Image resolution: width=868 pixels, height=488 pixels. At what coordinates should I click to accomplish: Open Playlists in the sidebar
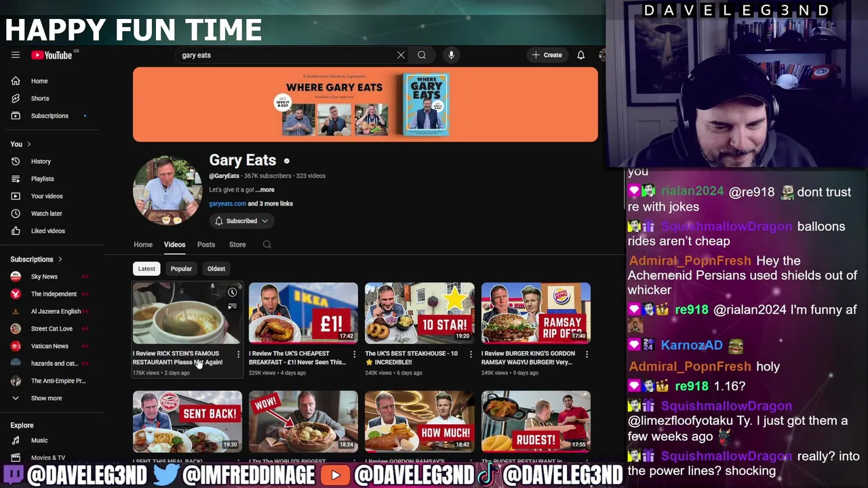(x=52, y=179)
